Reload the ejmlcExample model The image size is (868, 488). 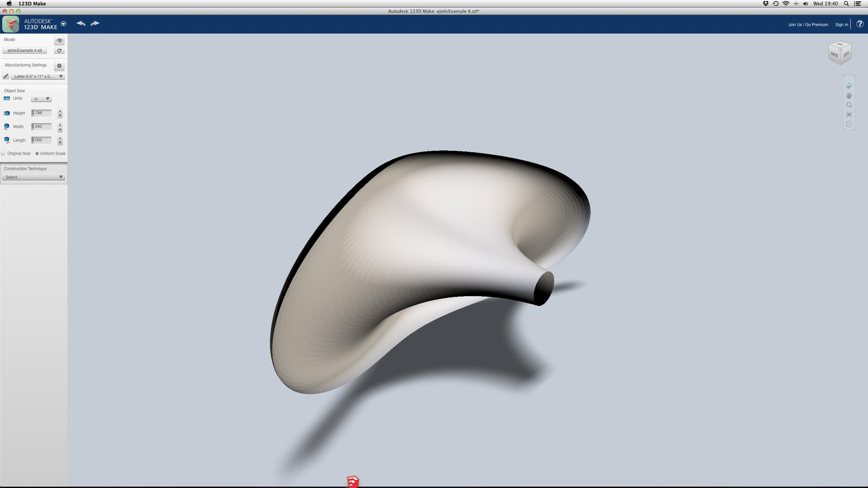pos(59,50)
